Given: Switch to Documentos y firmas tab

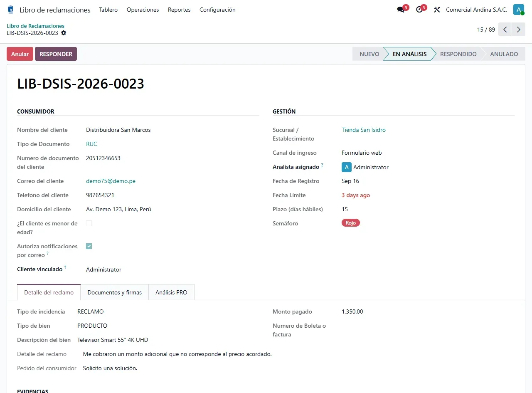Looking at the screenshot, I should pyautogui.click(x=115, y=292).
